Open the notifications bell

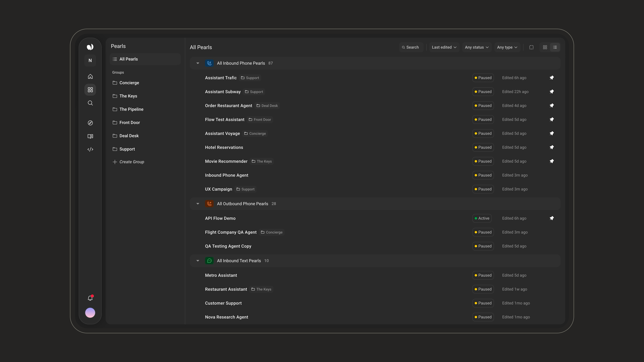[90, 298]
